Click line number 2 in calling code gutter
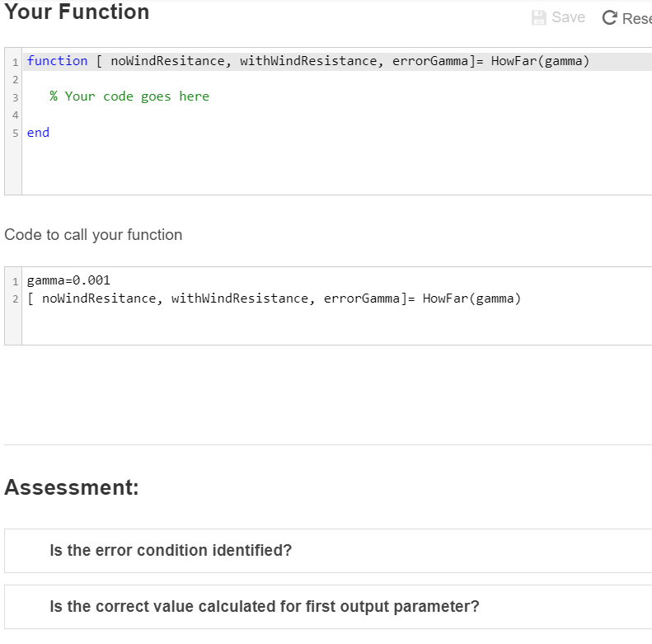This screenshot has width=652, height=644. 15,298
